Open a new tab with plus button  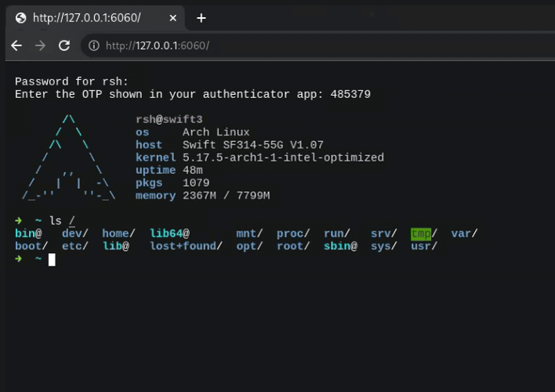201,18
